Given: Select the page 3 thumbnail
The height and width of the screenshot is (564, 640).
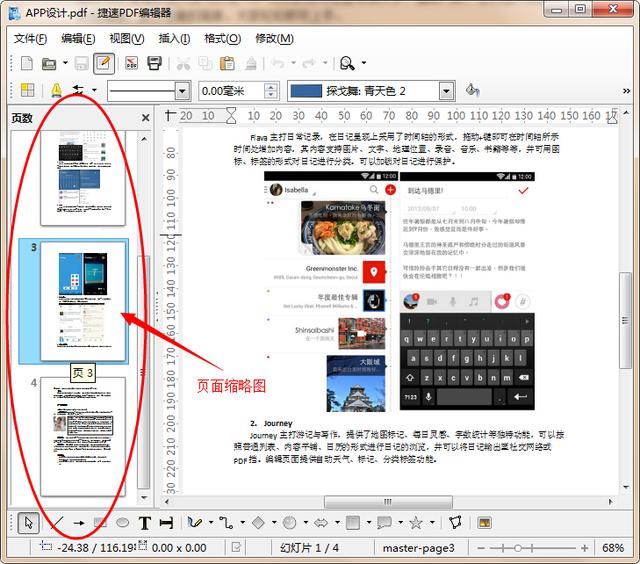Looking at the screenshot, I should pos(83,301).
